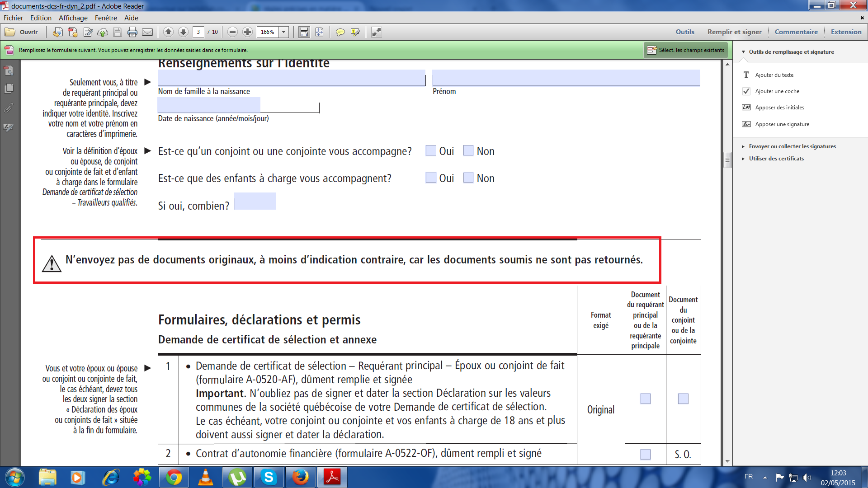
Task: Go to next page arrow
Action: (183, 32)
